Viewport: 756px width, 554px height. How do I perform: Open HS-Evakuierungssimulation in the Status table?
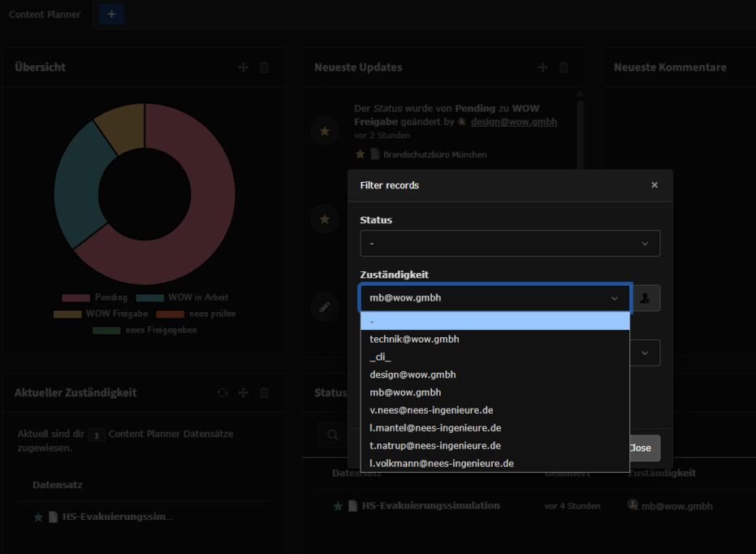[x=430, y=506]
